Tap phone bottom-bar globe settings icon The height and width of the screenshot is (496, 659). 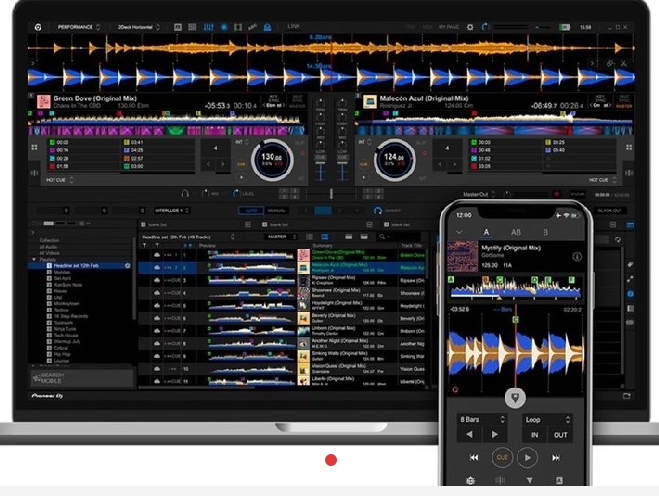click(x=471, y=480)
